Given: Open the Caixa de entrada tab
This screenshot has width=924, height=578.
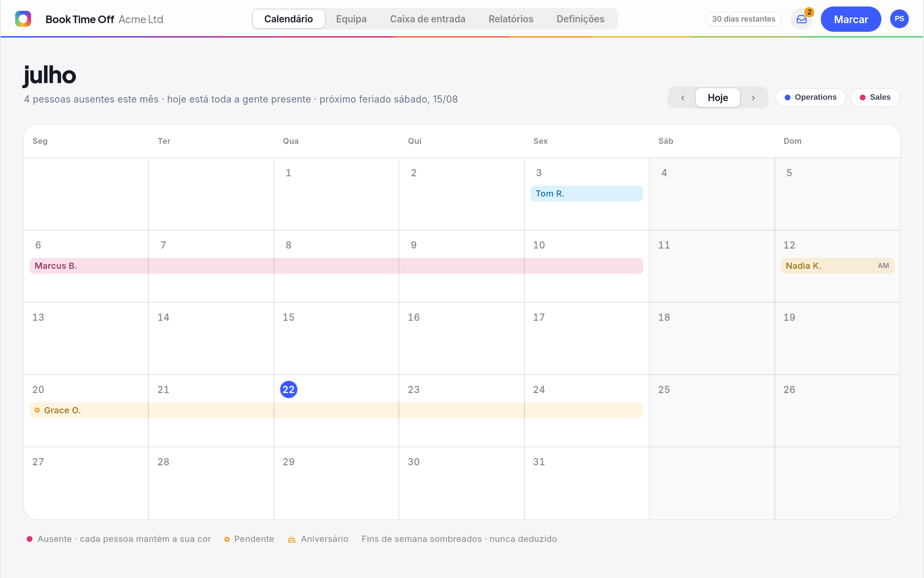Looking at the screenshot, I should [428, 19].
